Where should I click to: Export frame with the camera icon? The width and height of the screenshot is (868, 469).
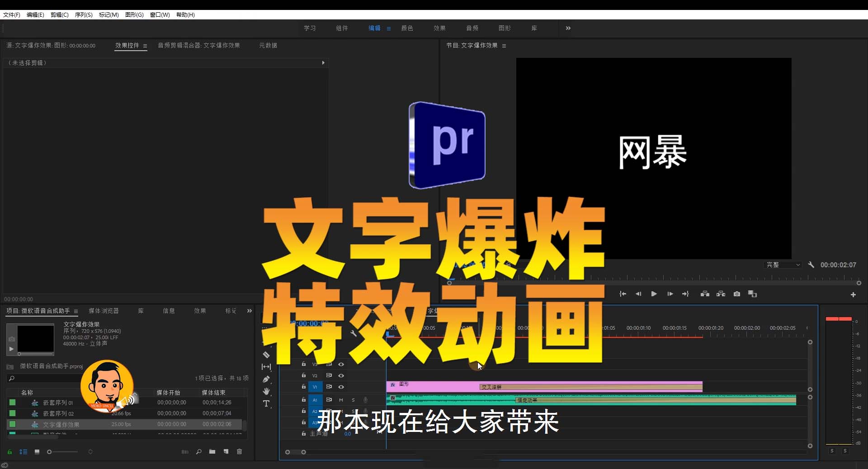pos(737,294)
